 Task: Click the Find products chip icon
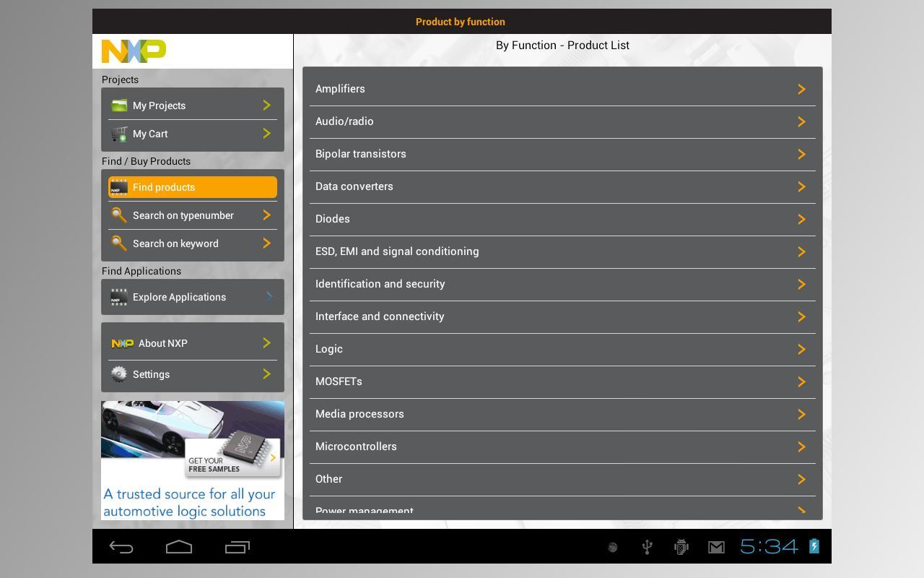point(118,187)
